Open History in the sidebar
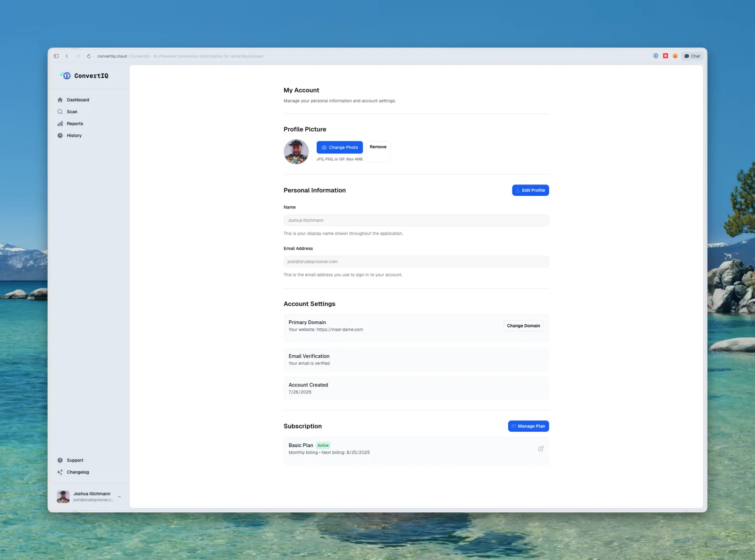 click(74, 135)
